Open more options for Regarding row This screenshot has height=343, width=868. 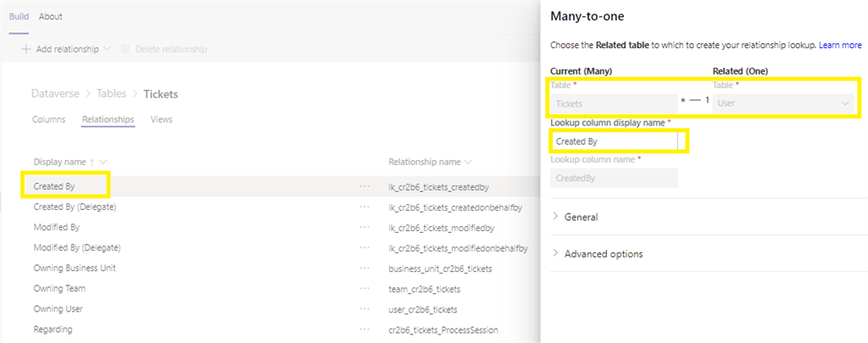click(364, 329)
